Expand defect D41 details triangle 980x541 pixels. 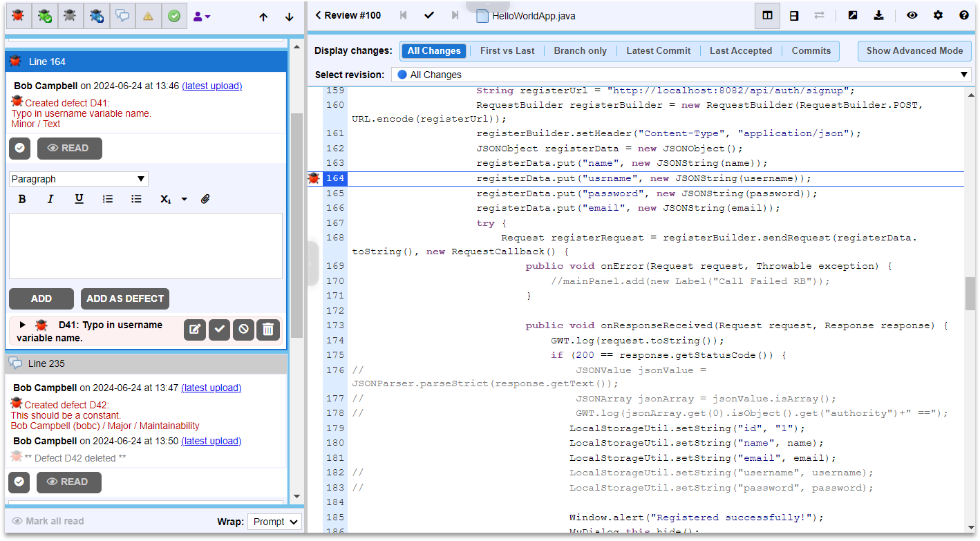tap(22, 325)
